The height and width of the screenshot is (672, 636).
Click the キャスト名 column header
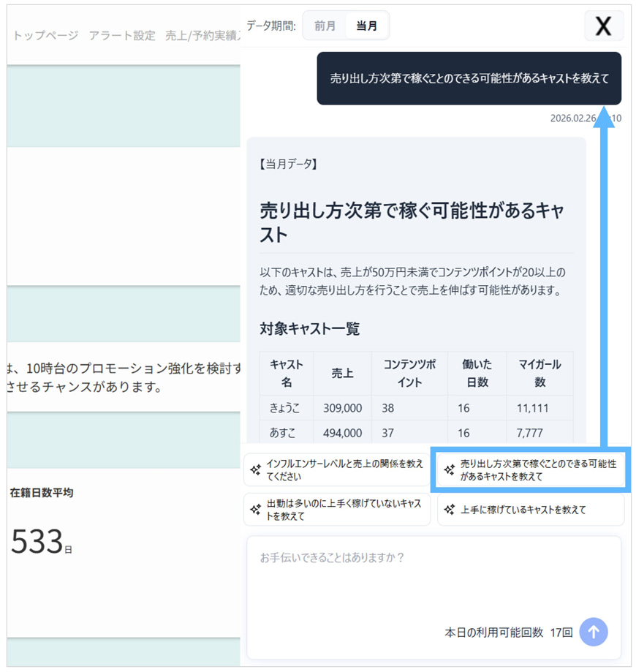point(287,373)
